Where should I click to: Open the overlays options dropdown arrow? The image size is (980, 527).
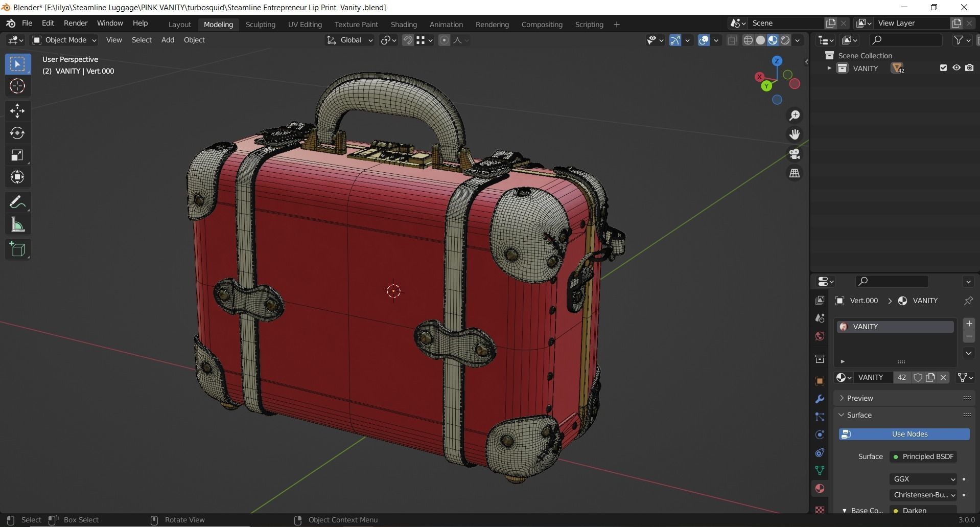(x=716, y=40)
